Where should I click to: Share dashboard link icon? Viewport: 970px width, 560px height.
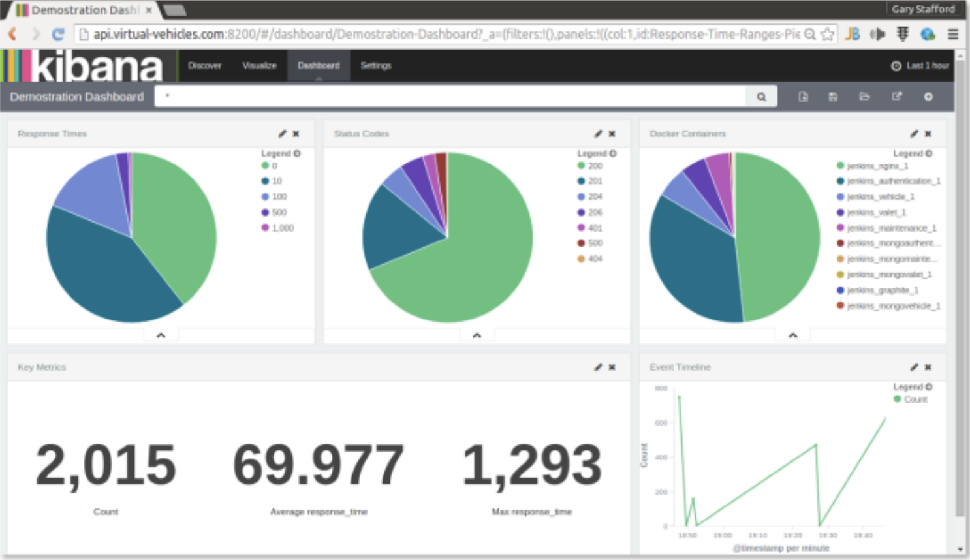pos(897,97)
